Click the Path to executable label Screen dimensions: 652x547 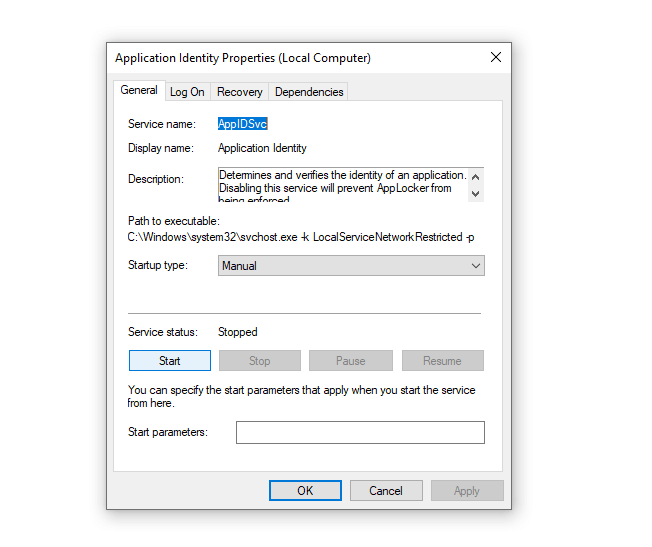173,221
